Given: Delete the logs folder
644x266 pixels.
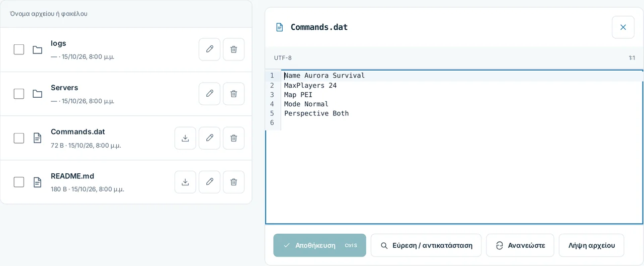Looking at the screenshot, I should click(233, 49).
